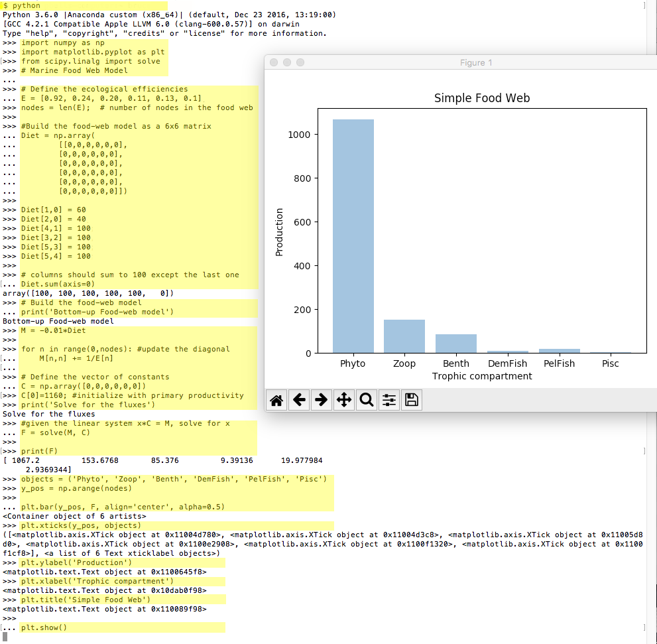Minimize the Figure 1 window
Viewport: 657px width, 644px height.
tap(287, 62)
